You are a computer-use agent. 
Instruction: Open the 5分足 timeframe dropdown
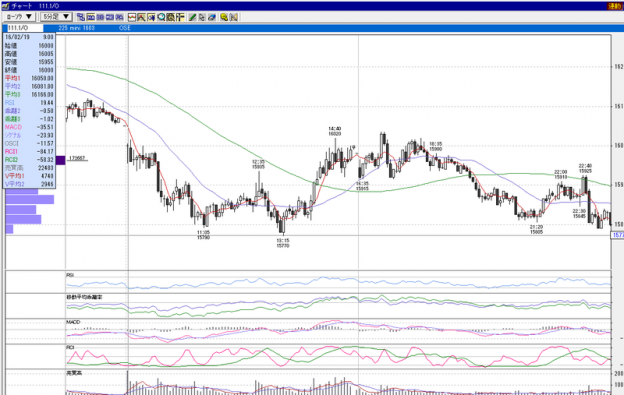click(x=55, y=17)
